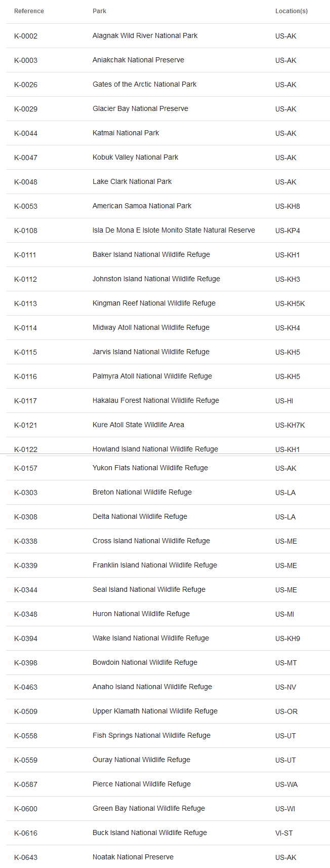This screenshot has width=330, height=868.
Task: Select Huron National Wildlife Refuge
Action: point(141,614)
